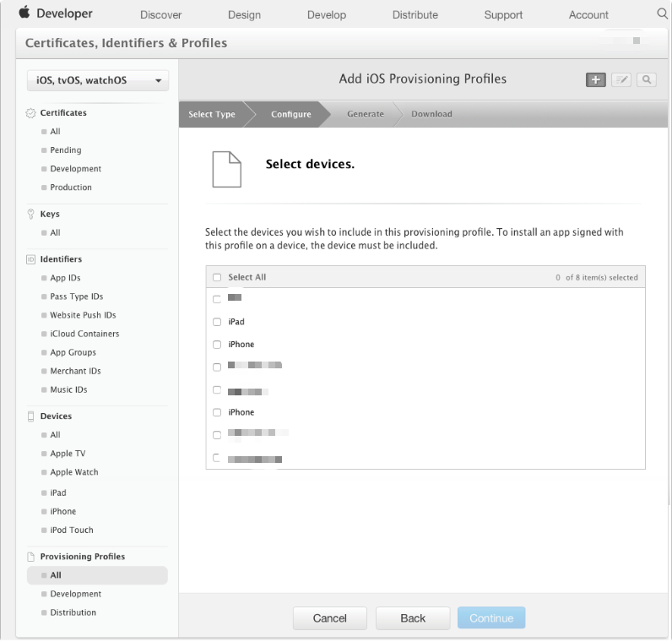
Task: Open the Support menu
Action: click(x=503, y=14)
